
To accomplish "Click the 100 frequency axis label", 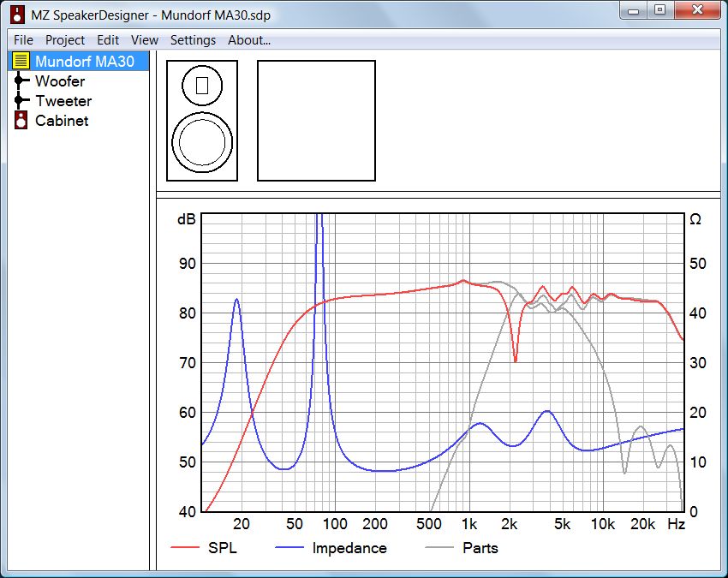I will point(335,524).
